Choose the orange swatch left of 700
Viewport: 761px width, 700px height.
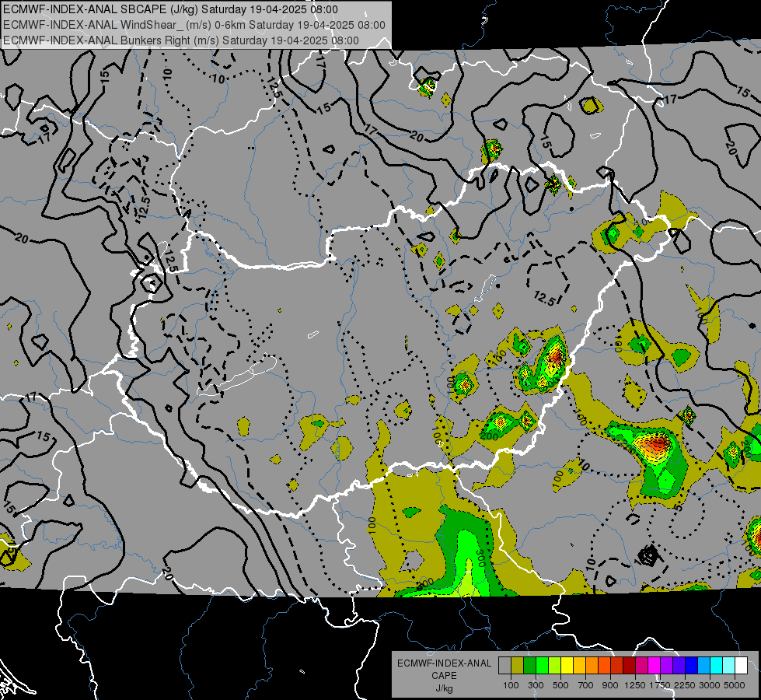click(x=592, y=666)
